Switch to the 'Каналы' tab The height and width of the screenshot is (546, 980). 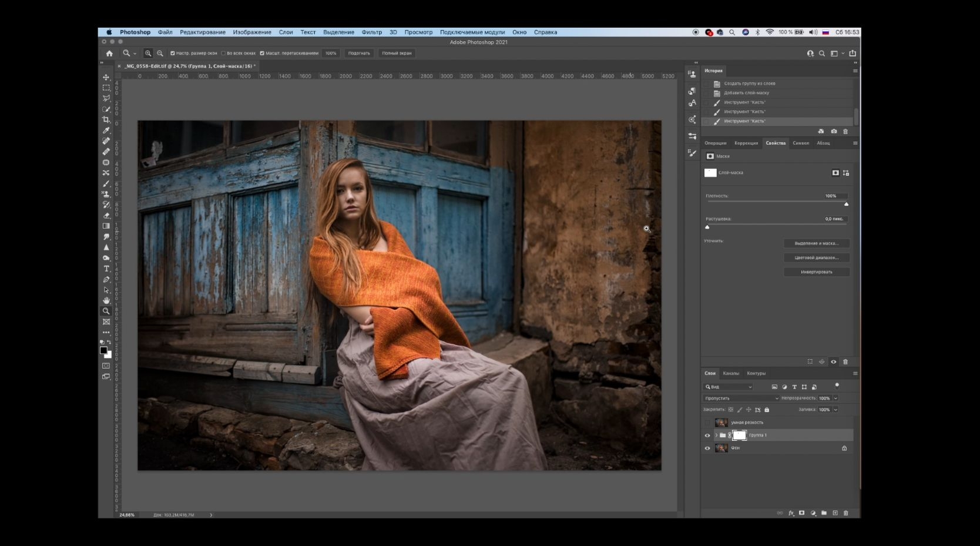[731, 373]
